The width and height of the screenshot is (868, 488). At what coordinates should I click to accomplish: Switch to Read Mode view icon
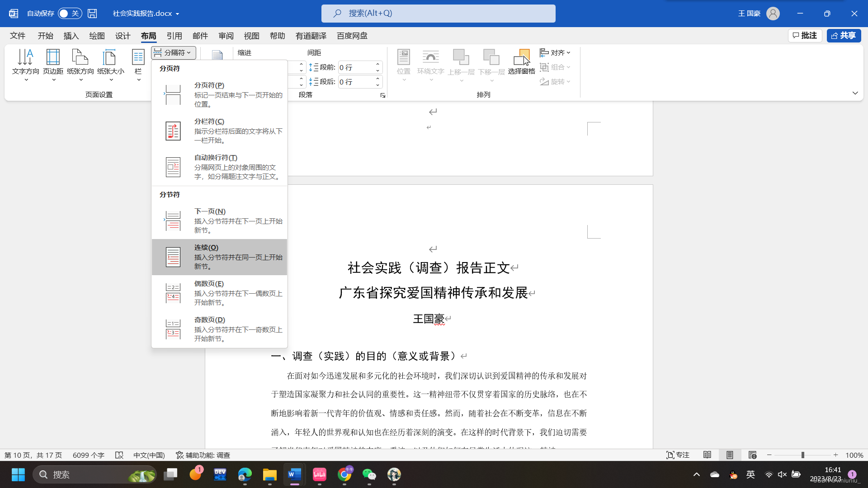coord(708,455)
